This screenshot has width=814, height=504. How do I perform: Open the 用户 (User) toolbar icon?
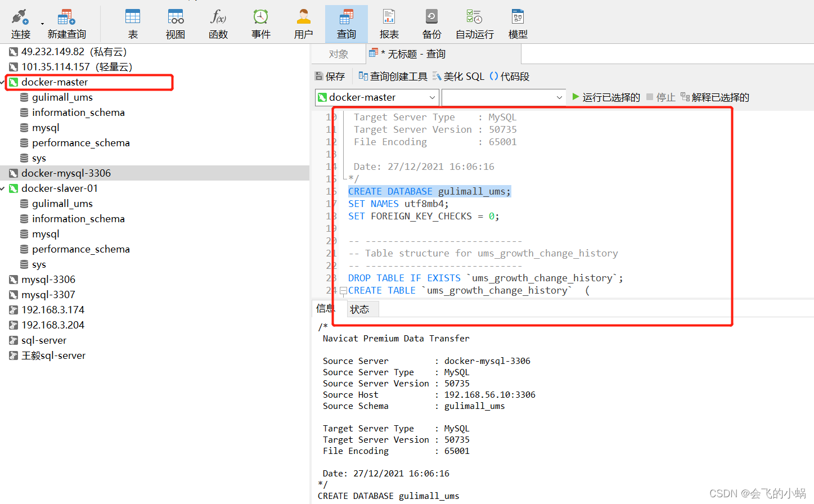click(303, 24)
